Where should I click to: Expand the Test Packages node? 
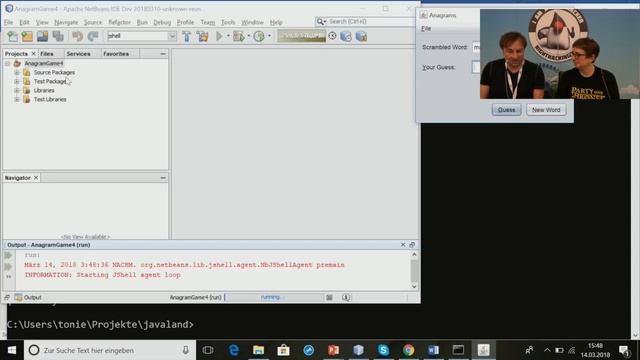pyautogui.click(x=17, y=81)
